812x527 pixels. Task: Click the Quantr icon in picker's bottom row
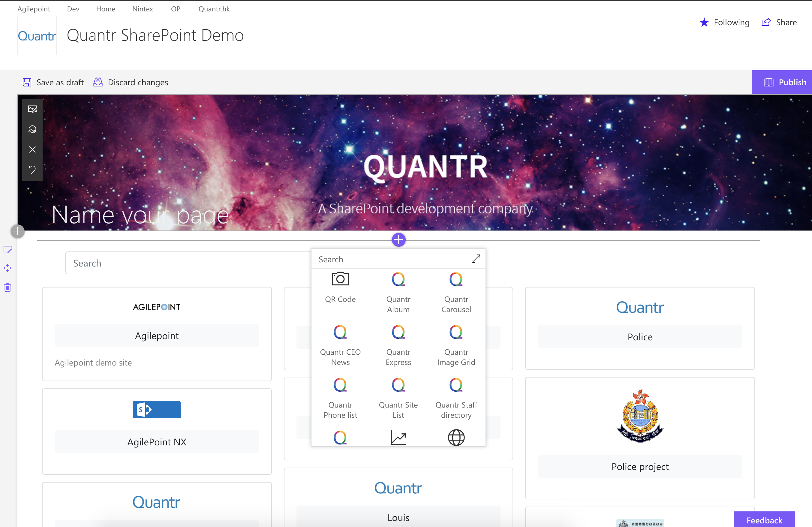pos(340,437)
